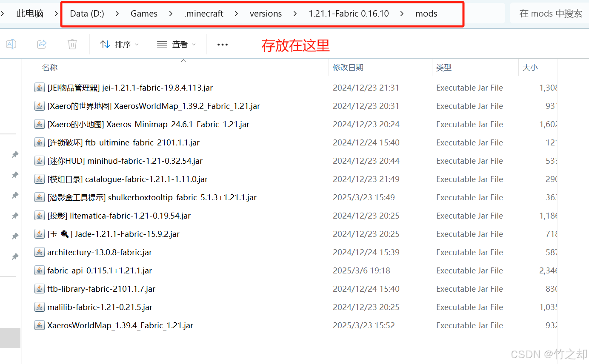The width and height of the screenshot is (589, 364).
Task: Select litematica-fabric-1.21-0.19.54.jar file name
Action: [119, 216]
